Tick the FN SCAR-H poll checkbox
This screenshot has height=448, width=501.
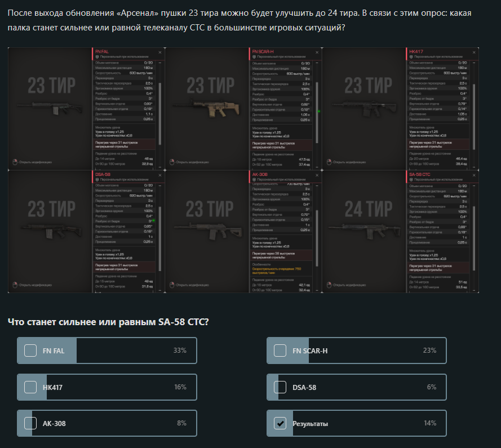tap(280, 351)
